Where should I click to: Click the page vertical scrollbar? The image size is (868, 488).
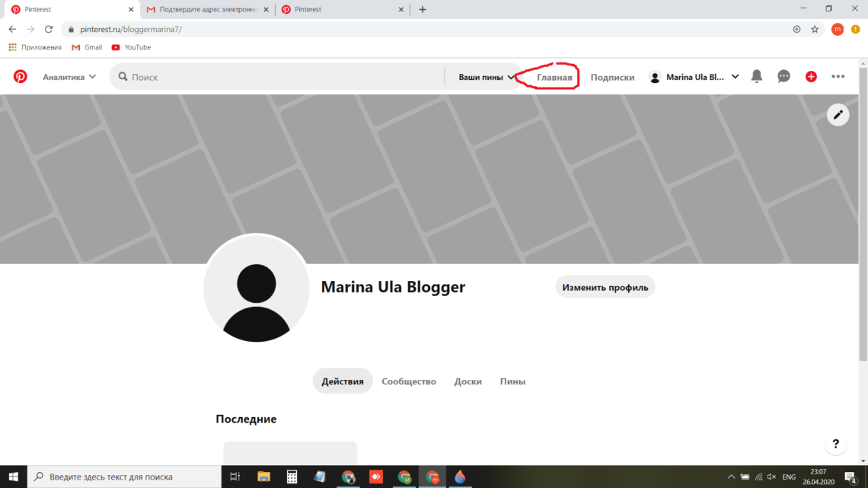pos(863,215)
